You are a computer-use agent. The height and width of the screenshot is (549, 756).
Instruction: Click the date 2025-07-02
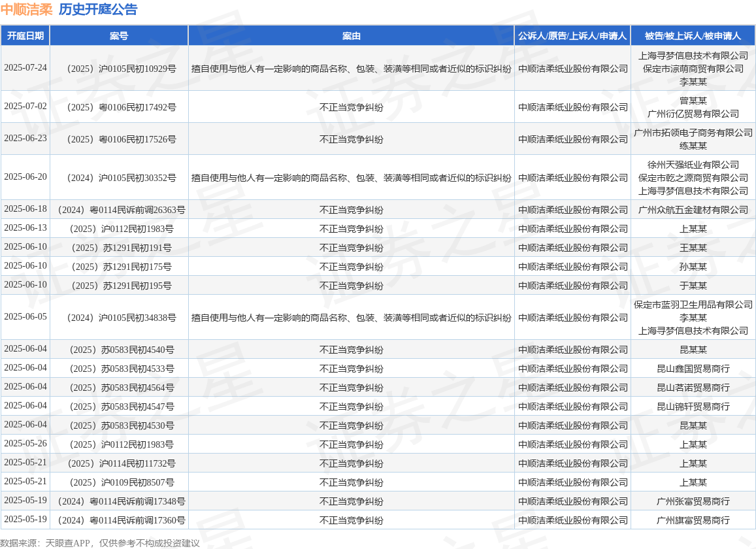pos(25,106)
